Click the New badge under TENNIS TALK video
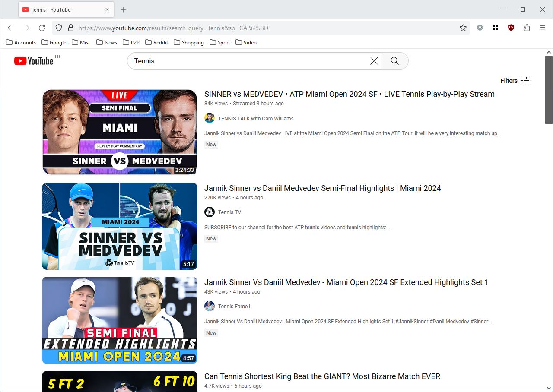Viewport: 553px width, 392px height. click(x=211, y=145)
